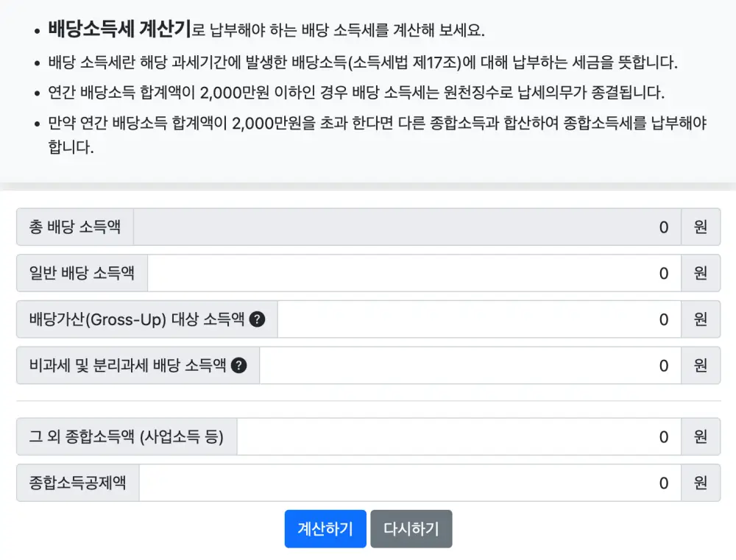Click the 총 배당 소득액 row label
Viewport: 736px width, 560px height.
(x=73, y=227)
